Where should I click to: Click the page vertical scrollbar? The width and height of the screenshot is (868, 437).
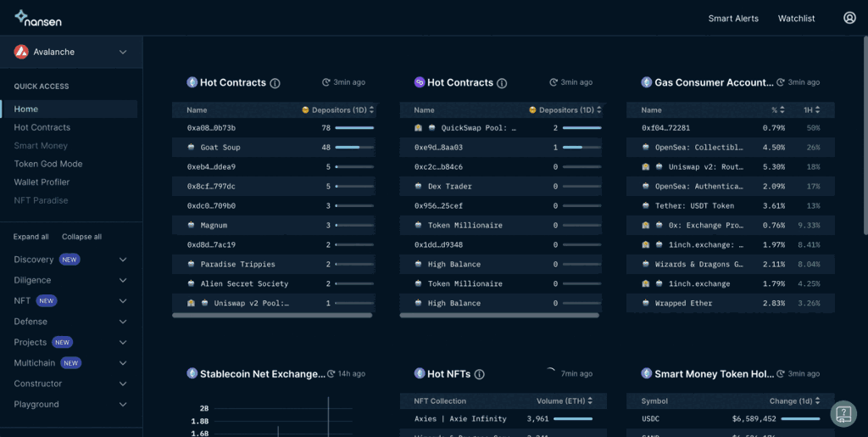pos(865,136)
